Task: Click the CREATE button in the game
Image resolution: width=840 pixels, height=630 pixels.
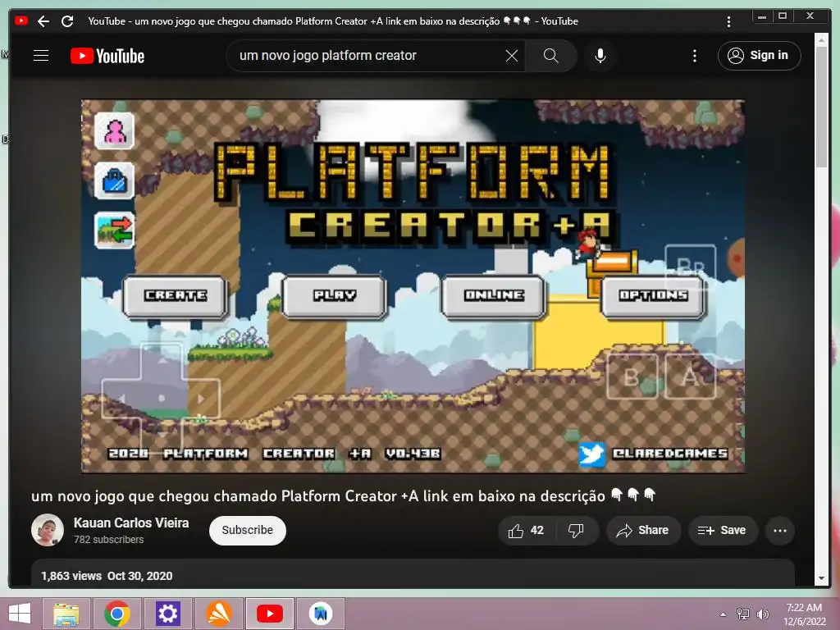Action: [x=176, y=295]
